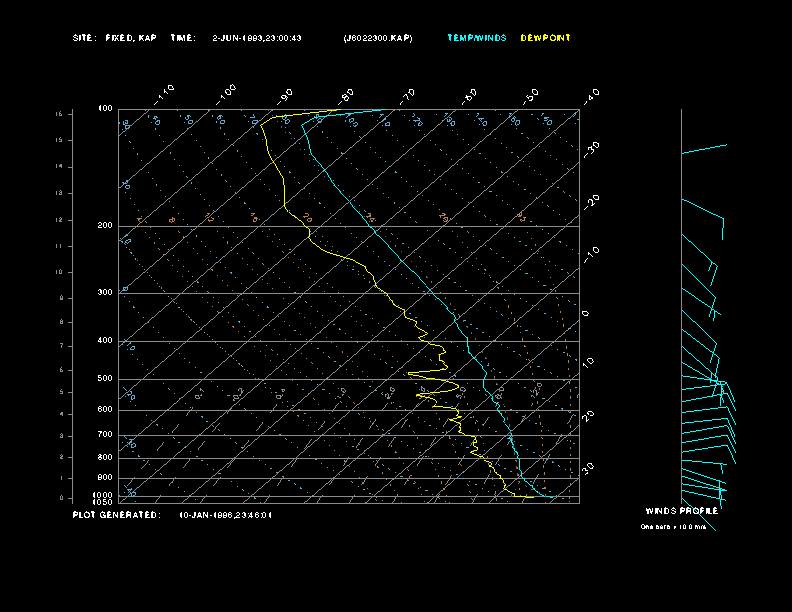Click the topmost wind barb in the wind profile

[x=704, y=149]
